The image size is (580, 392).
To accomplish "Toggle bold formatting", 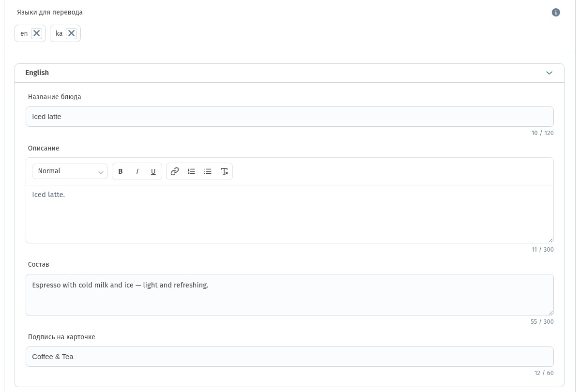I will (x=120, y=172).
